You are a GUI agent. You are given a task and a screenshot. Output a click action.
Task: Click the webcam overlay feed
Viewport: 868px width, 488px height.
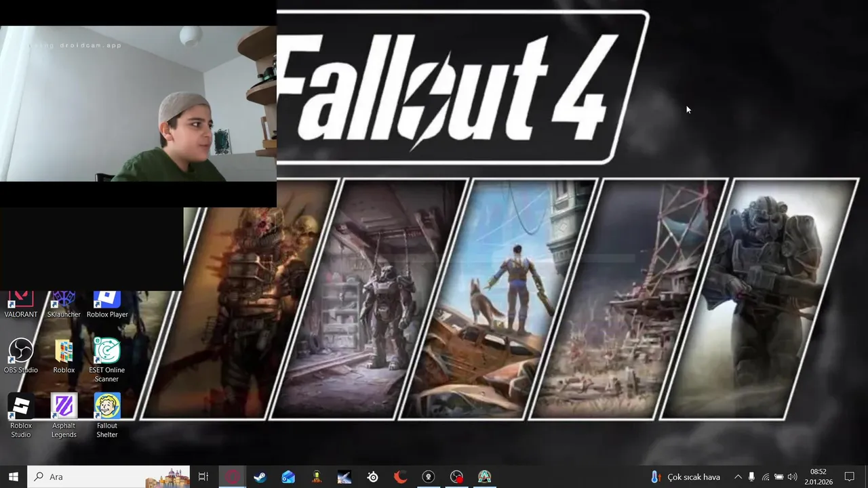coord(138,104)
